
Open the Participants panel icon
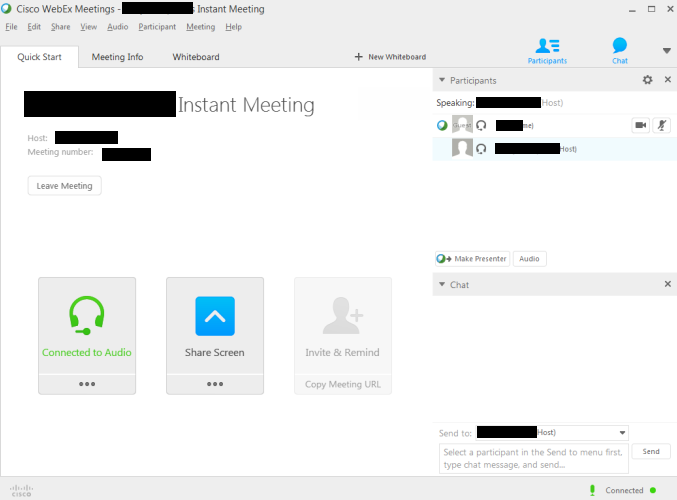pos(547,51)
